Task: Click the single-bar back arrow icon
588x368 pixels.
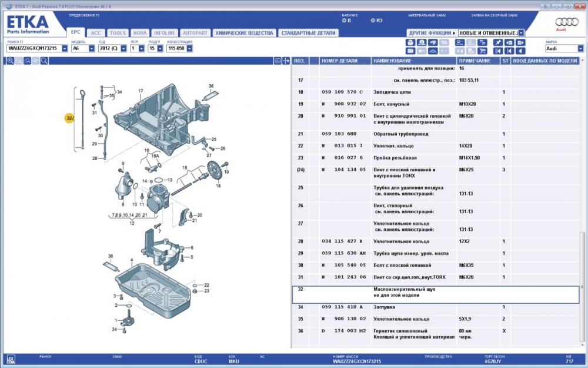Action: (x=509, y=51)
